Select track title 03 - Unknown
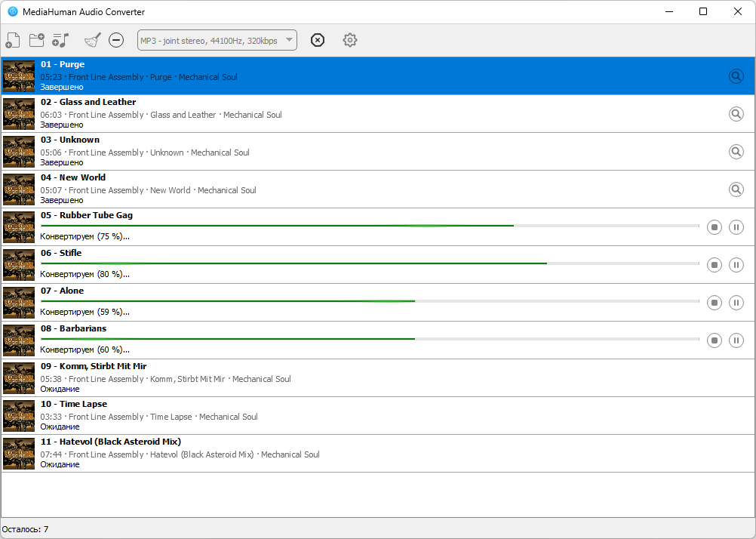Screen dimensions: 756x539 coord(70,140)
